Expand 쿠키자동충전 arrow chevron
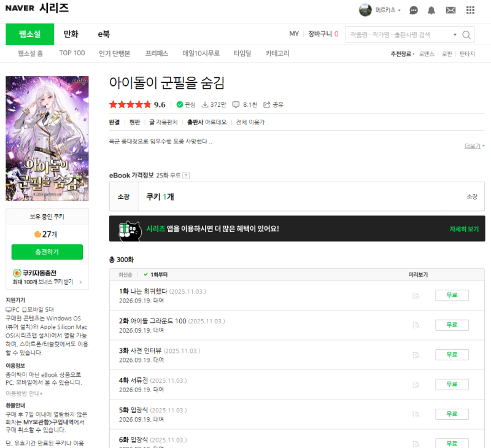This screenshot has width=491, height=448. click(x=80, y=282)
